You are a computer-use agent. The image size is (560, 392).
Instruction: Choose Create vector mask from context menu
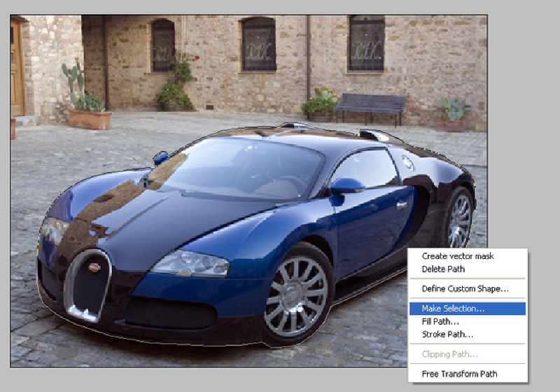coord(468,256)
